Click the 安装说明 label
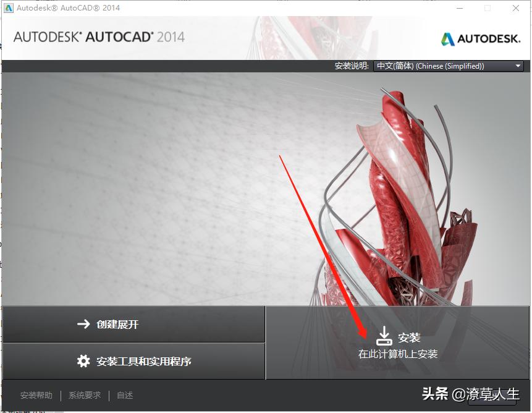This screenshot has width=532, height=413. [x=353, y=66]
